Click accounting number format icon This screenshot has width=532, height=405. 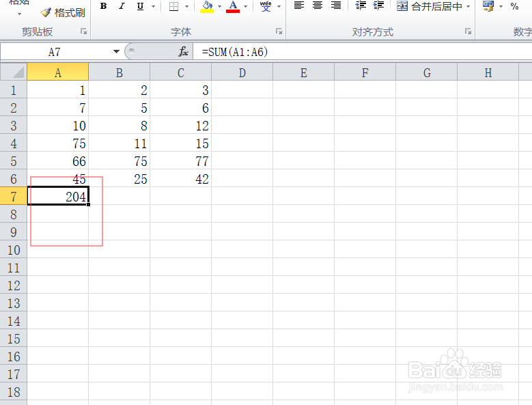point(488,6)
